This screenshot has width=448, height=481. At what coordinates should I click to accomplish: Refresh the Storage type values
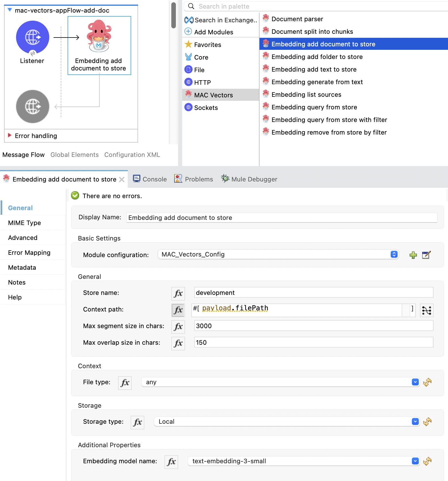click(x=427, y=421)
